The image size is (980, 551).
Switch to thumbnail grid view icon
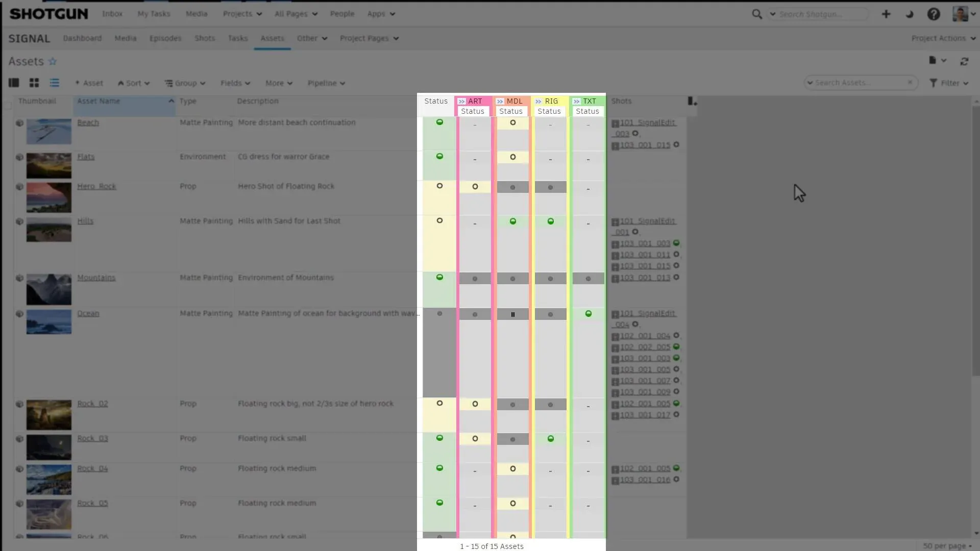[x=34, y=83]
